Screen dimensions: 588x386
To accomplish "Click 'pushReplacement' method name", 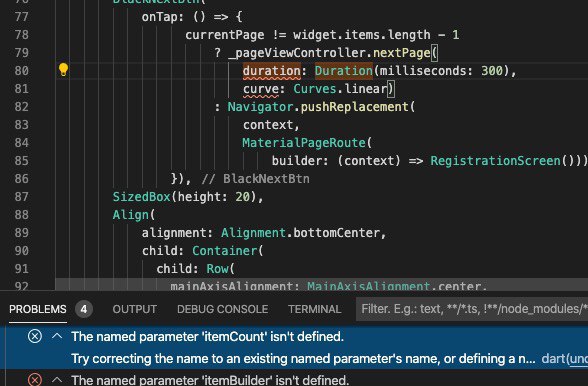I will click(x=354, y=107).
